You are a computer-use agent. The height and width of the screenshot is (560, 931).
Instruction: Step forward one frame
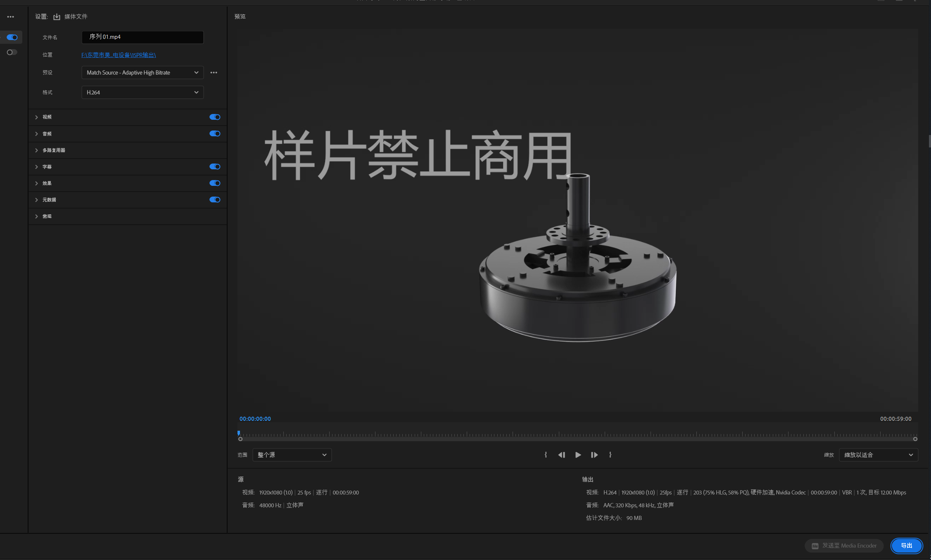click(594, 455)
